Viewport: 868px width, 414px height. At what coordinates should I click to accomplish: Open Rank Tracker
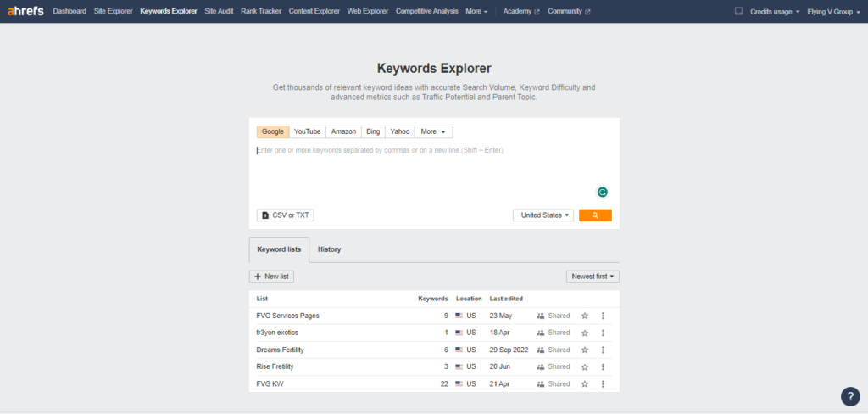click(261, 11)
